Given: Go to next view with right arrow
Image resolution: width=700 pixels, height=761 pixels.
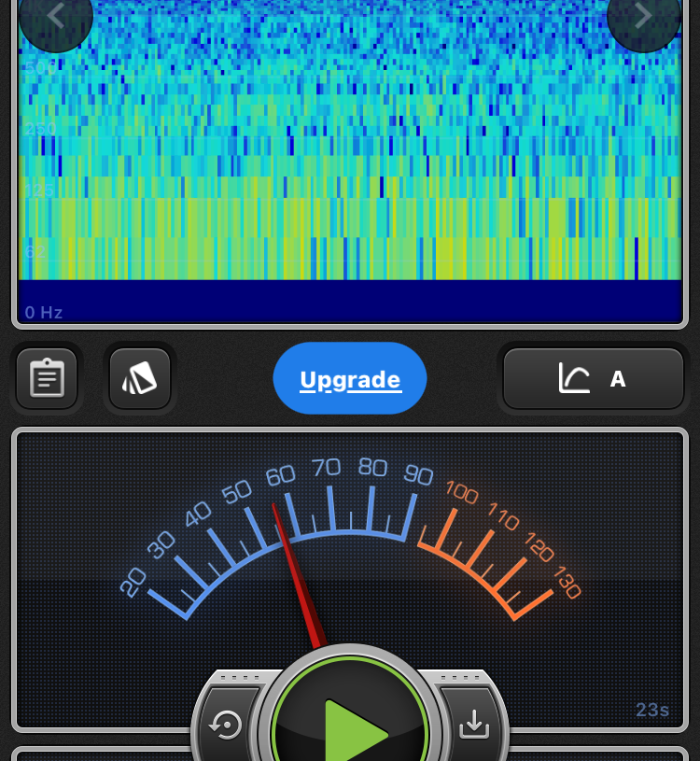Looking at the screenshot, I should pos(643,17).
